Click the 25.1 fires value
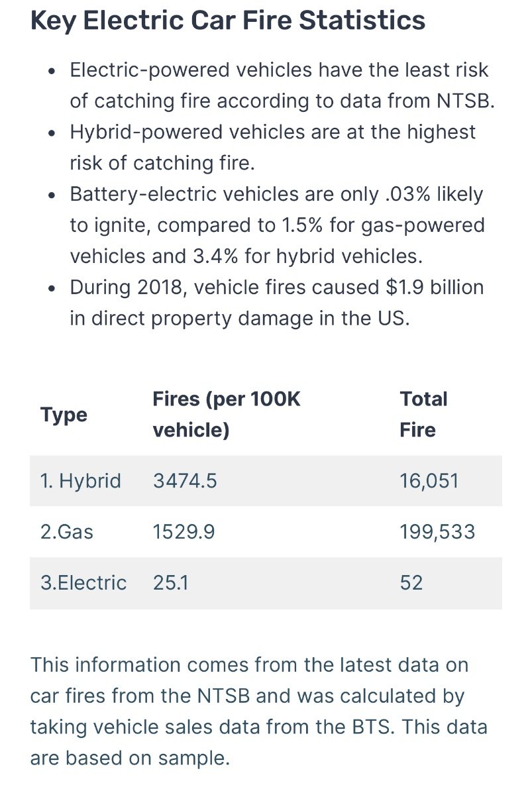The width and height of the screenshot is (532, 795). click(171, 582)
